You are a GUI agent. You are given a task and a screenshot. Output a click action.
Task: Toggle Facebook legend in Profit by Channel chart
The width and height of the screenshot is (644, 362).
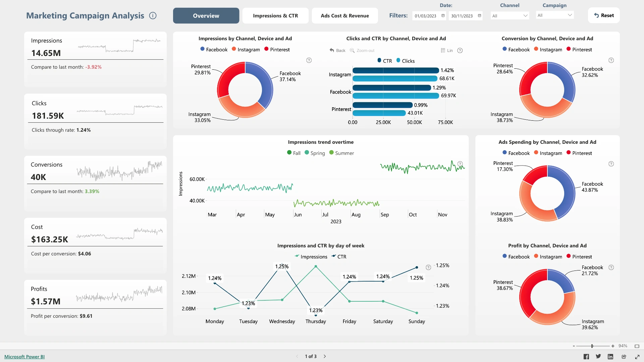click(x=516, y=257)
